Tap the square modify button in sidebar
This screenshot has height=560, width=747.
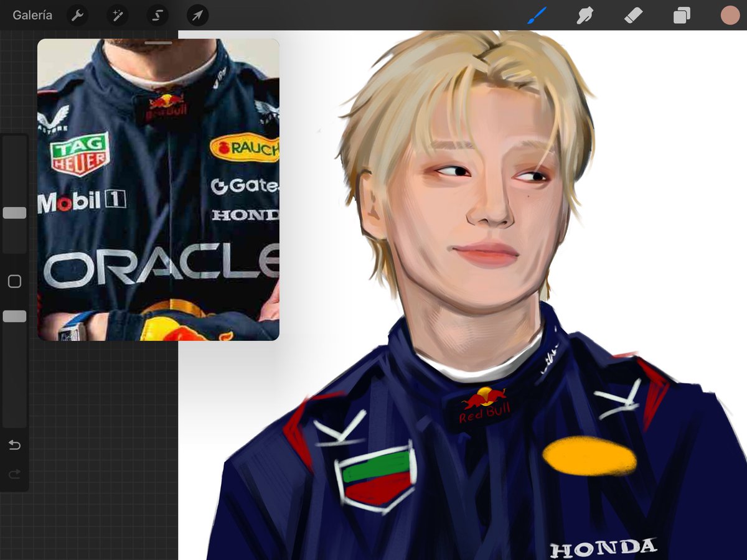(14, 282)
